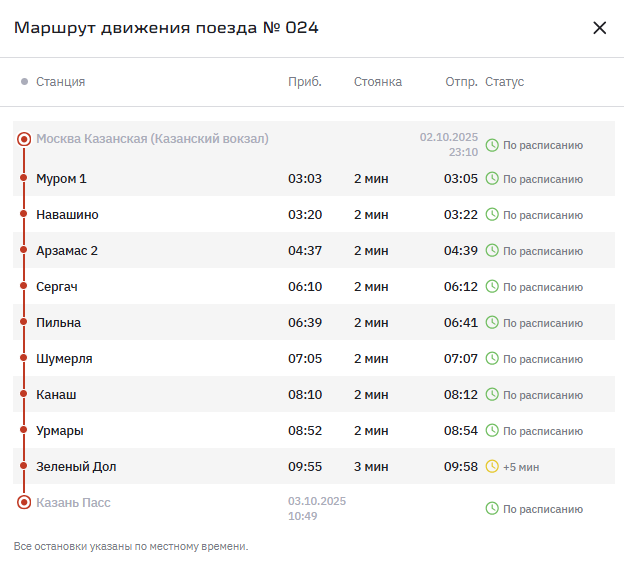Click departure time 06:12 at Сергач
The height and width of the screenshot is (564, 624).
click(461, 287)
